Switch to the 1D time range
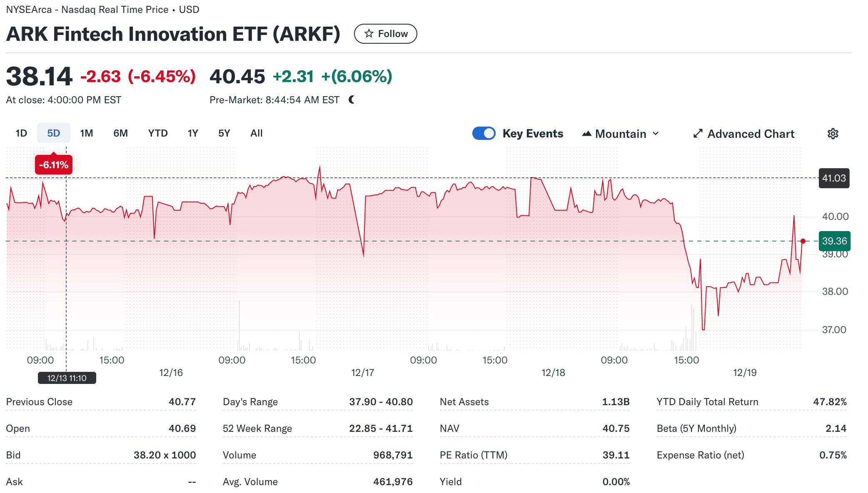Screen dimensions: 868x493 point(21,133)
